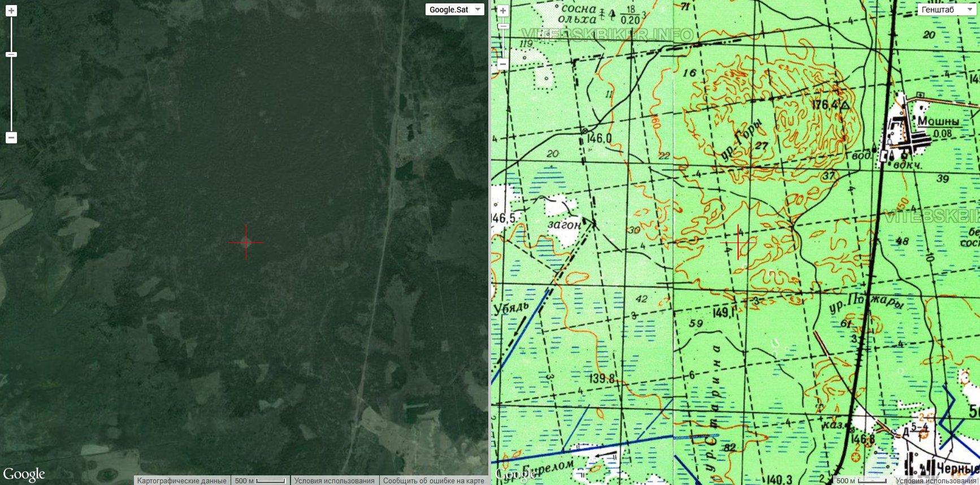Zoom in on the satellite map
Image resolution: width=980 pixels, height=485 pixels.
pos(11,11)
